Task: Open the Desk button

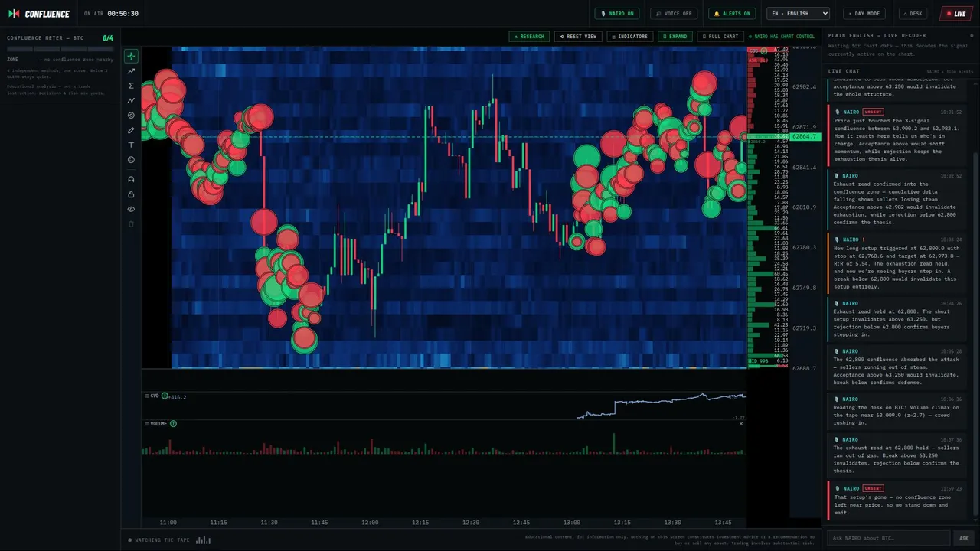Action: point(913,14)
